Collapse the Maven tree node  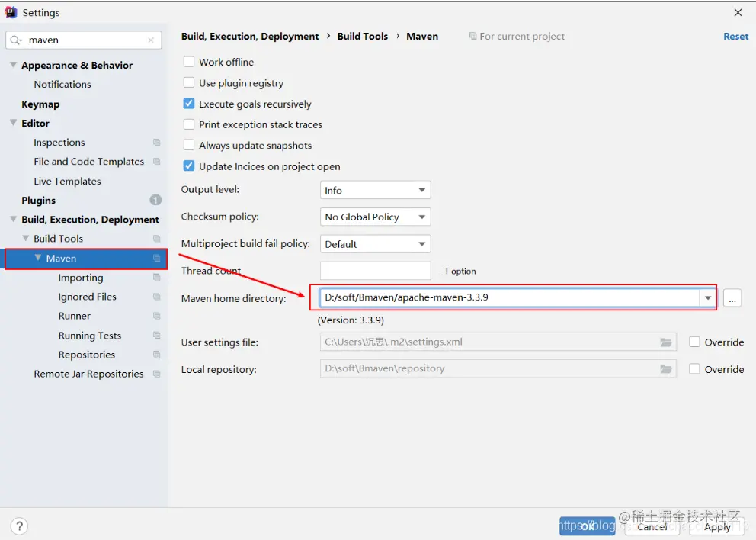[x=37, y=258]
